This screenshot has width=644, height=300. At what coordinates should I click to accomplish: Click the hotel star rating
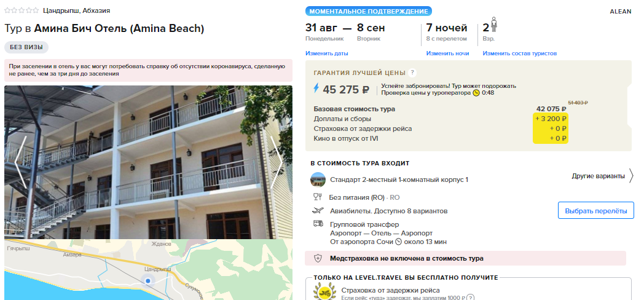22,10
